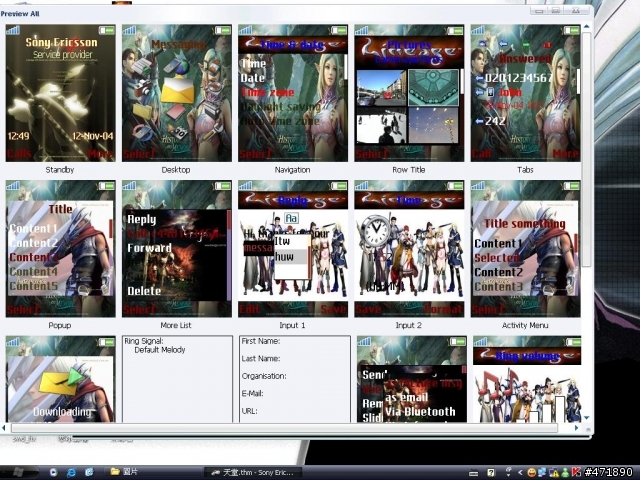This screenshot has width=640, height=480.
Task: Click the language bar help icon
Action: pos(491,473)
